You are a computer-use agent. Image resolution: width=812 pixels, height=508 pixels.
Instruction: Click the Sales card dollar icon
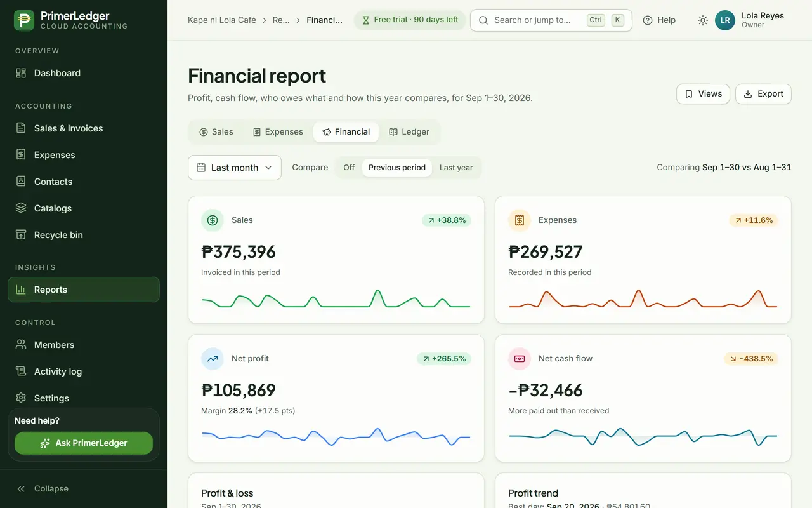[x=213, y=220]
